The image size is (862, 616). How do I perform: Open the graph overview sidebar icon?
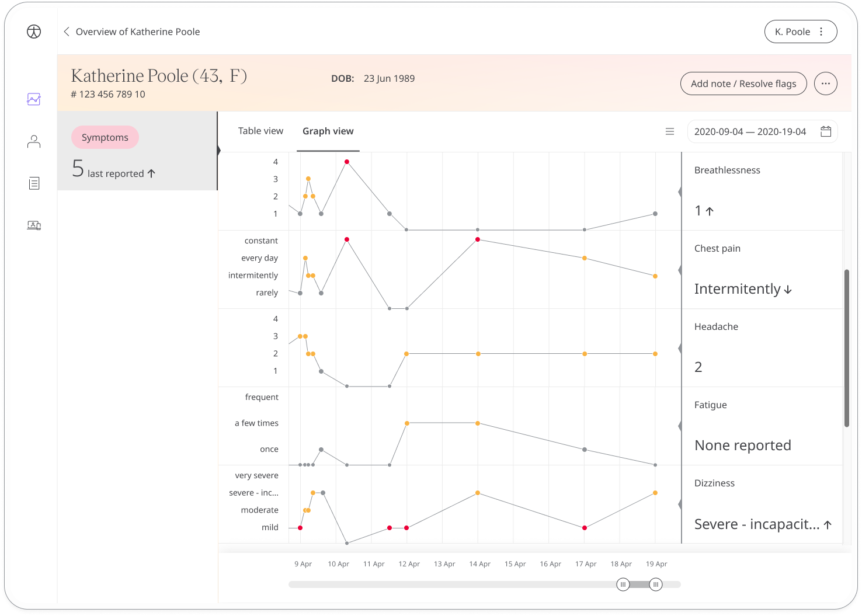tap(34, 99)
